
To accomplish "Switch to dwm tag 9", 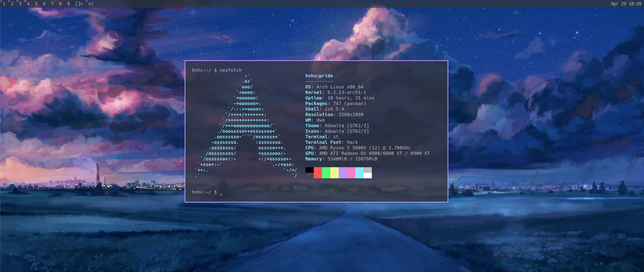I will click(68, 4).
